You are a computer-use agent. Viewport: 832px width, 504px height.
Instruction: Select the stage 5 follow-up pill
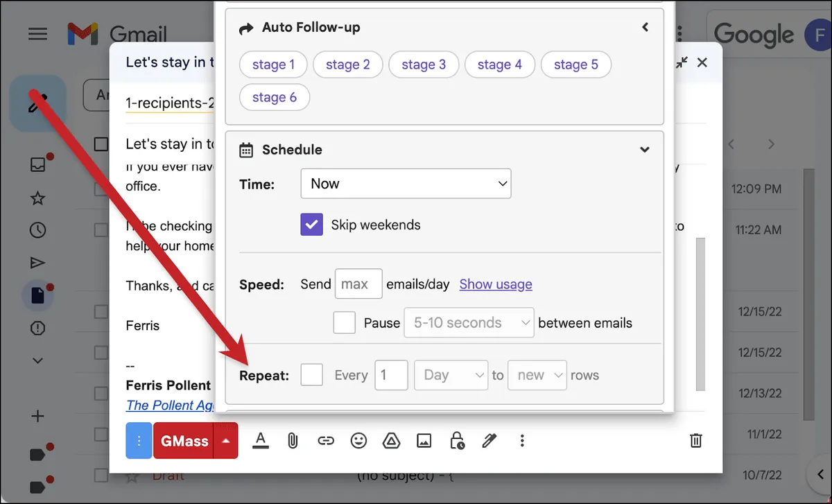pos(575,64)
